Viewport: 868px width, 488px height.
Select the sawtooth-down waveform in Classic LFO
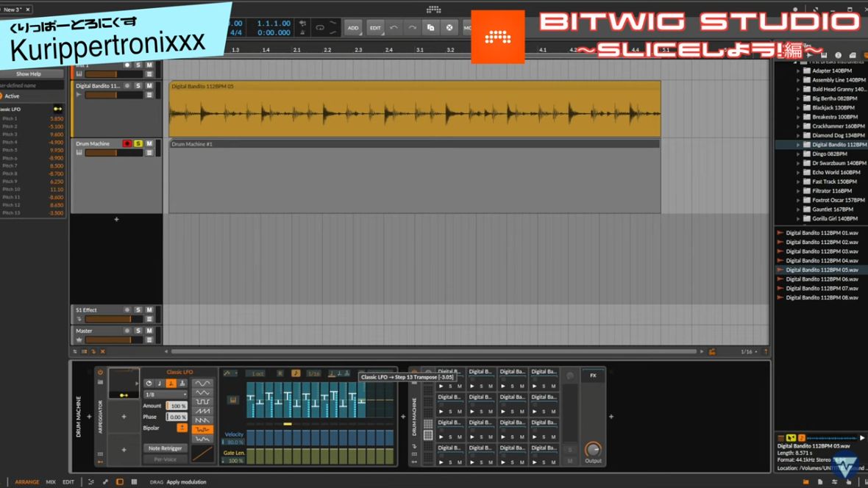click(202, 420)
